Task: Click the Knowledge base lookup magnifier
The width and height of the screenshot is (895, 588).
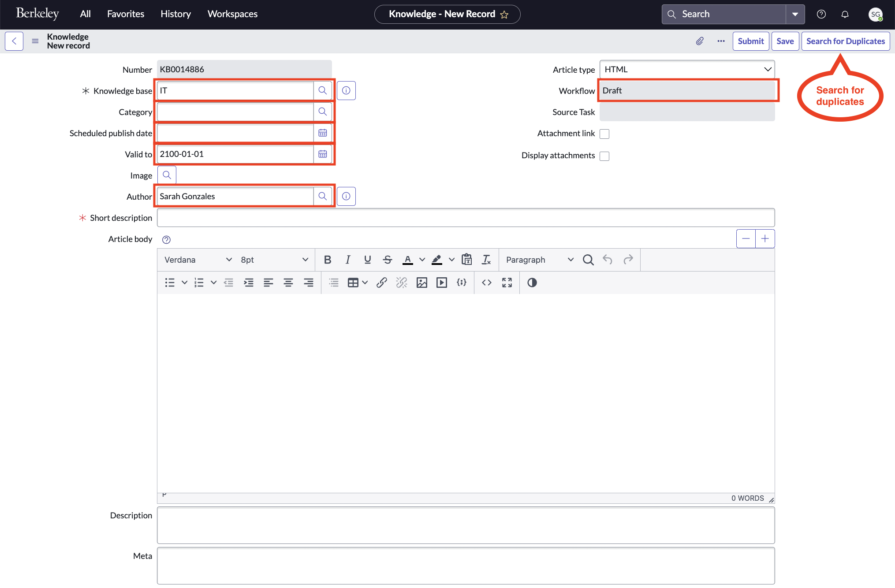Action: [323, 90]
